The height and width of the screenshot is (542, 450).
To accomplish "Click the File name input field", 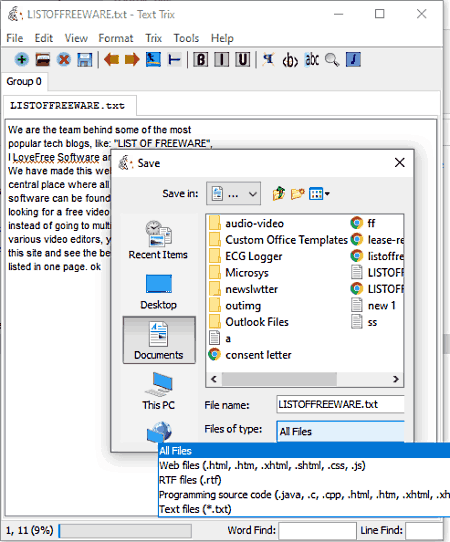I will (340, 404).
